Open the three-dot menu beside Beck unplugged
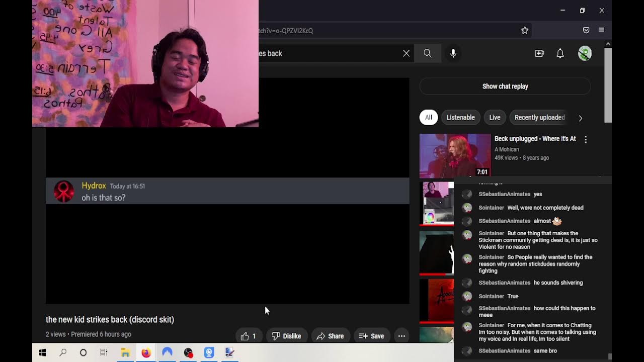644x362 pixels. pos(586,140)
